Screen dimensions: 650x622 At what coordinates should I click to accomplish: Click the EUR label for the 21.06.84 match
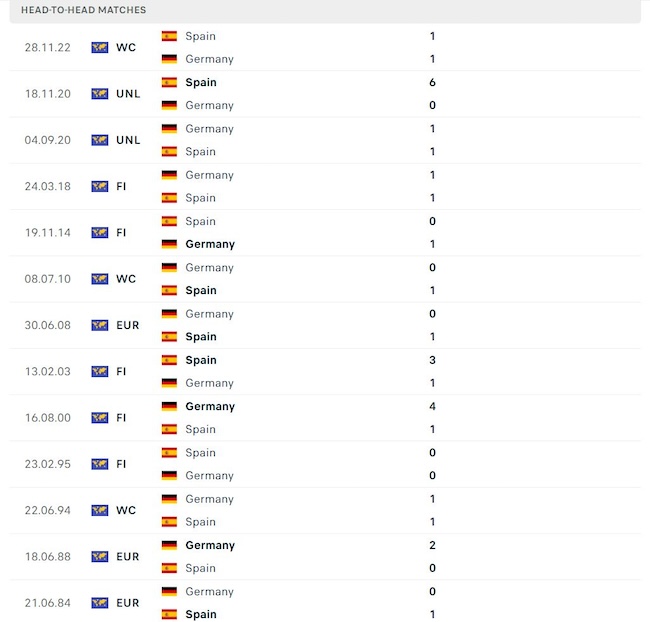click(x=128, y=603)
